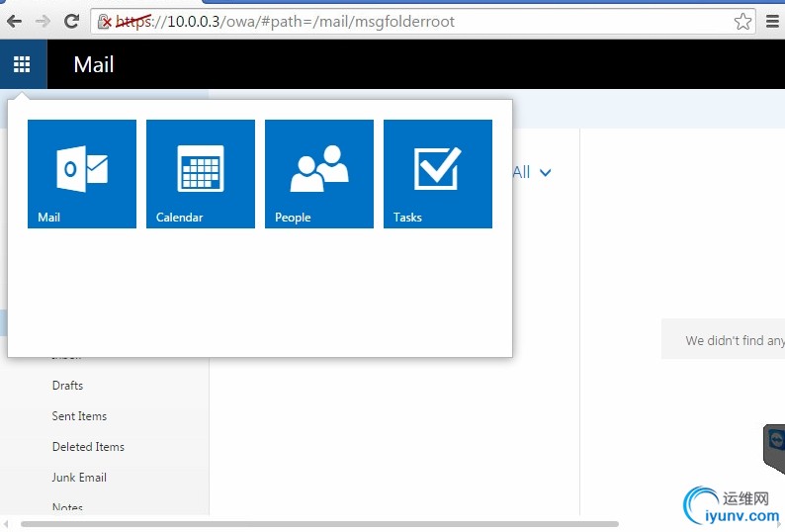785x532 pixels.
Task: Open the app launcher grid icon
Action: [x=22, y=64]
